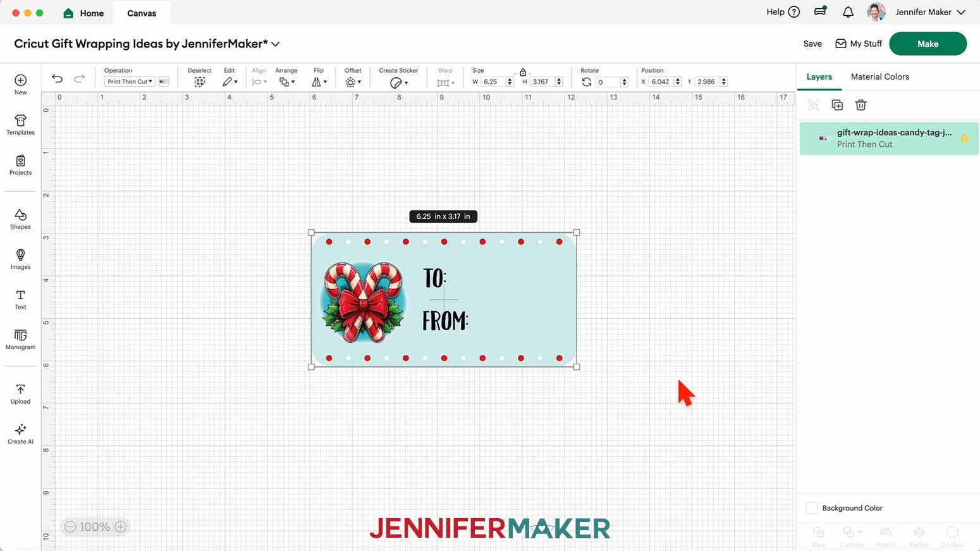980x551 pixels.
Task: Open the Jennifer Maker account menu
Action: coord(931,12)
